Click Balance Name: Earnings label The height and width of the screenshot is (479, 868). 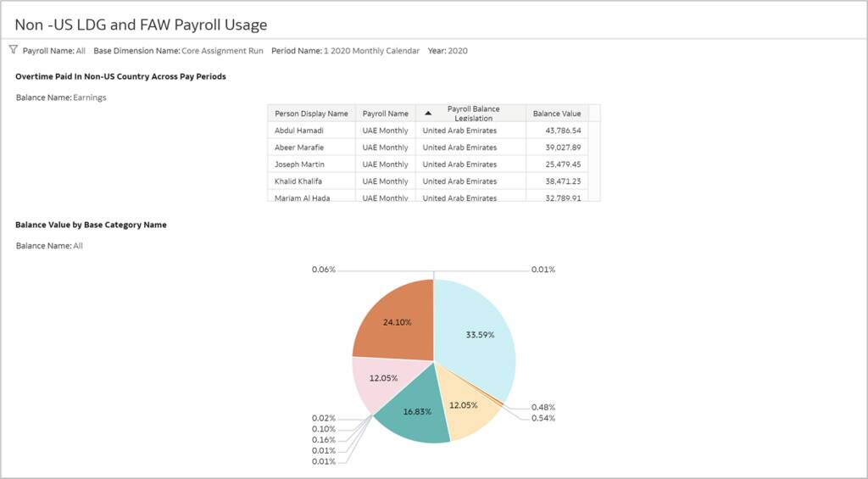click(x=61, y=97)
